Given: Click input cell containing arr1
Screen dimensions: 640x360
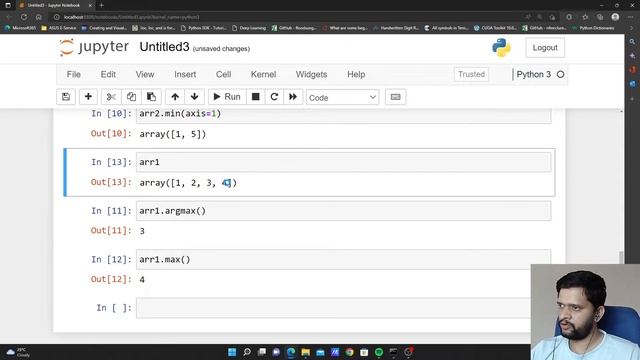Looking at the screenshot, I should coord(343,162).
